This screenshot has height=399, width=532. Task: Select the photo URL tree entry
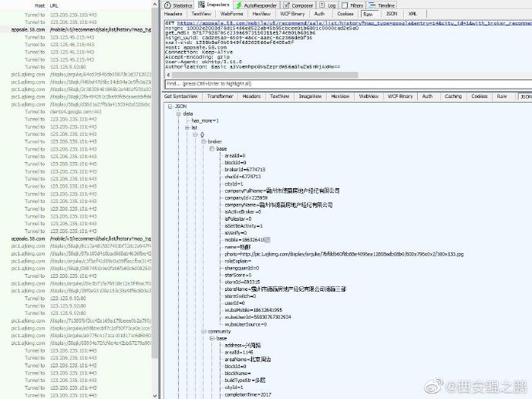pyautogui.click(x=344, y=254)
